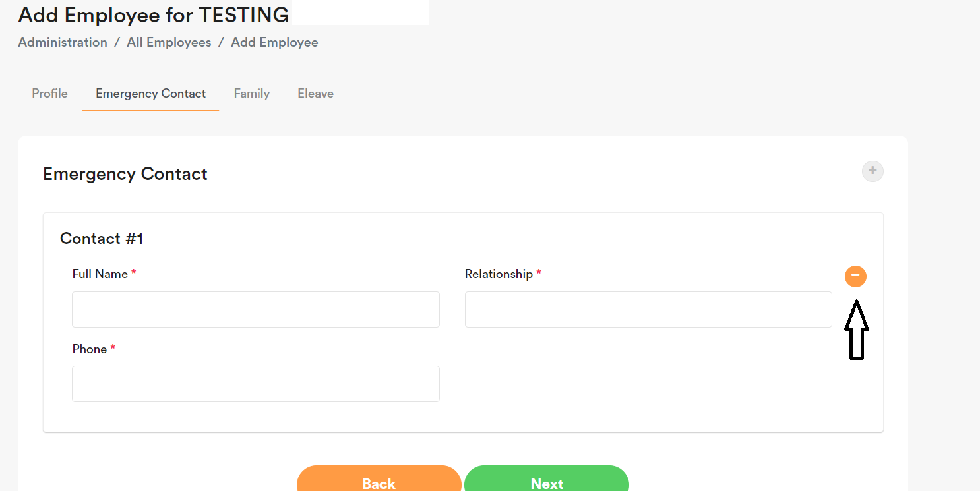This screenshot has width=980, height=491.
Task: Click the Emergency Contact section heading
Action: pyautogui.click(x=125, y=174)
